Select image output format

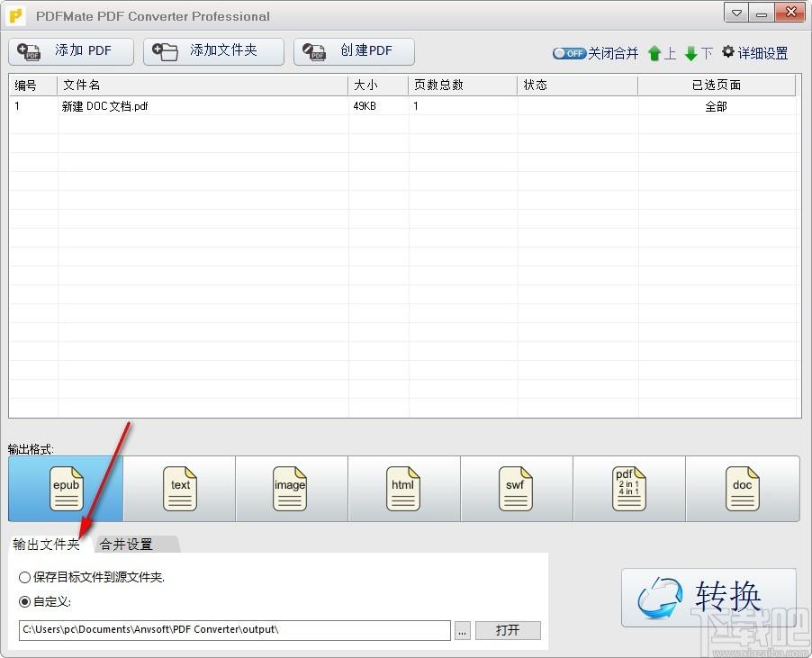click(290, 489)
